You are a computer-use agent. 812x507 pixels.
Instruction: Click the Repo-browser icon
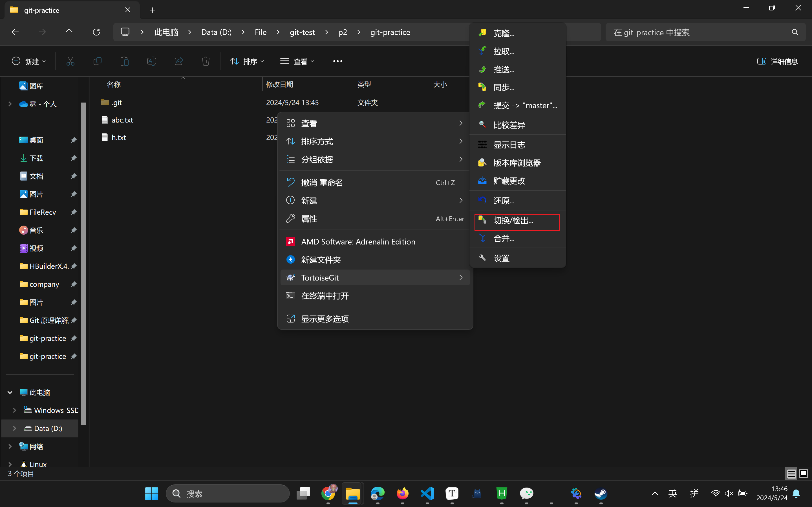coord(482,163)
